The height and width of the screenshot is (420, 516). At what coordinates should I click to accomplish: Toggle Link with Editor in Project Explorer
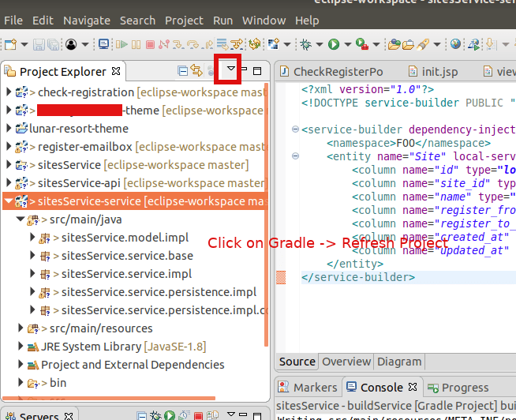pyautogui.click(x=197, y=71)
